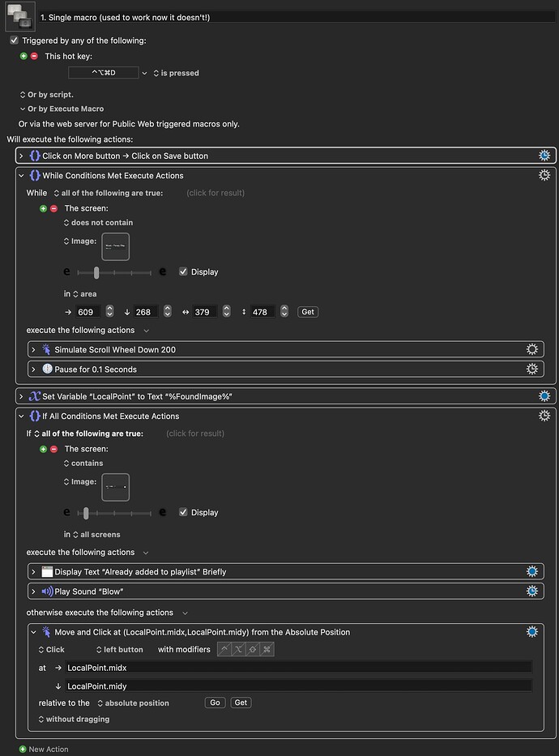Collapse the While Conditions Met action

(x=21, y=176)
